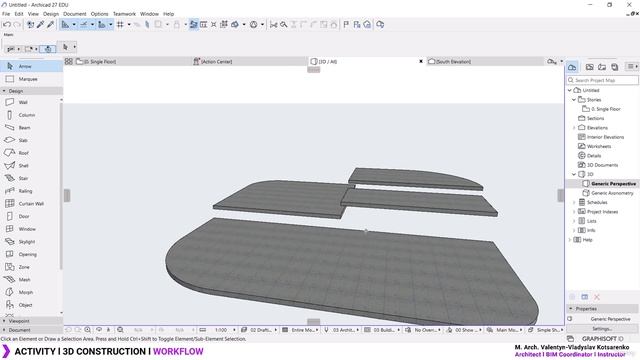
Task: Collapse the Stories tree node
Action: pyautogui.click(x=574, y=100)
